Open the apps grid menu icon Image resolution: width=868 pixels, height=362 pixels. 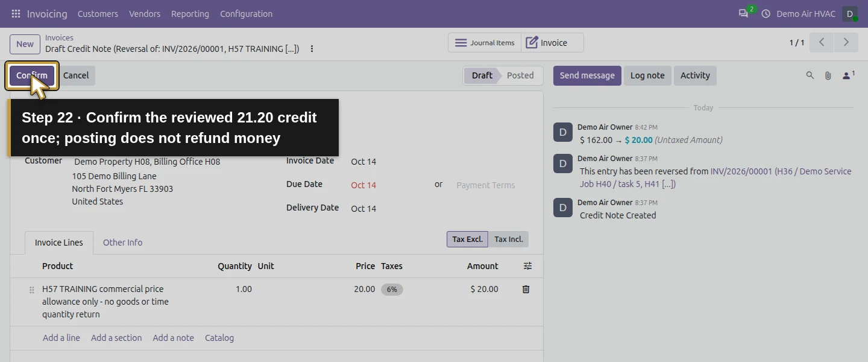16,13
